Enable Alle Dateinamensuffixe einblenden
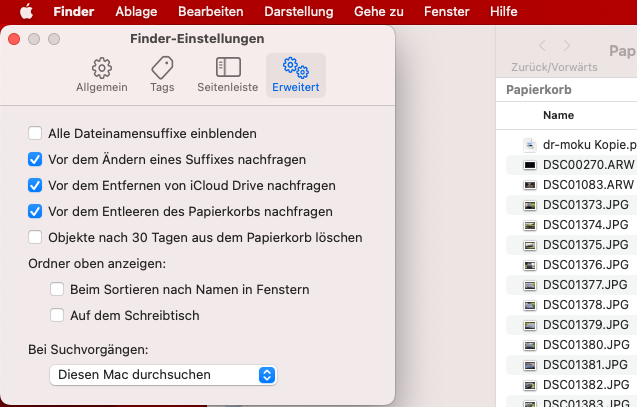The image size is (637, 407). (x=35, y=133)
